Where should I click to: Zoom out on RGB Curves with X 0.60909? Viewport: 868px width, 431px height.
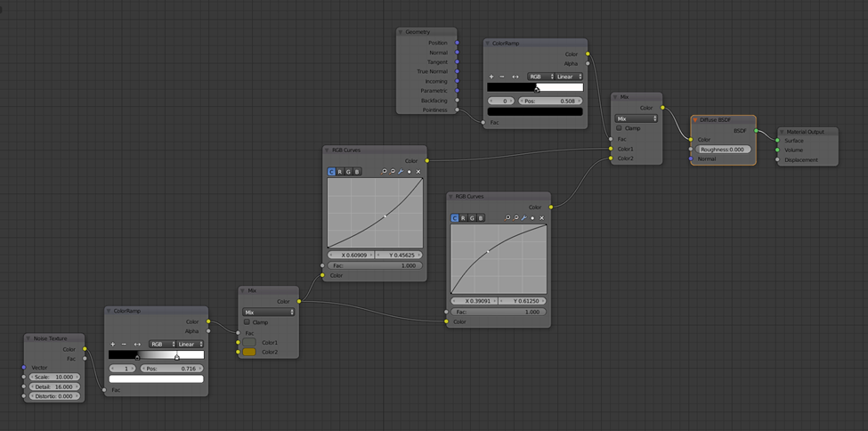coord(393,172)
